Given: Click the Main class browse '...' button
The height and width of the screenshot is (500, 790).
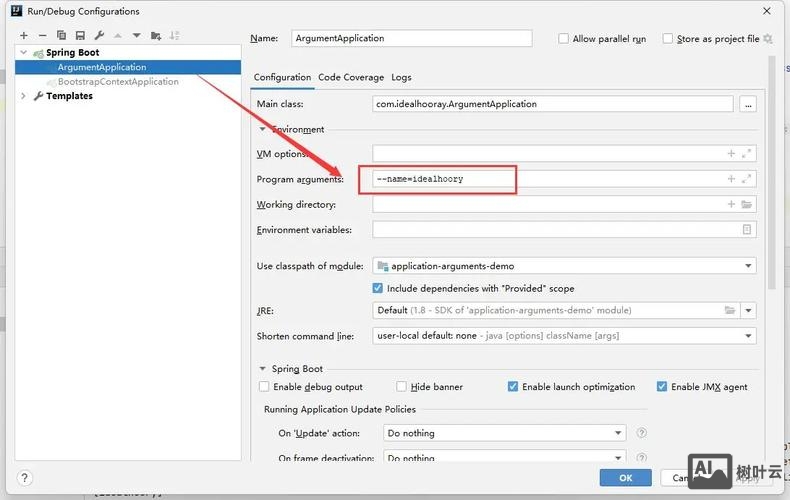Looking at the screenshot, I should pos(747,104).
